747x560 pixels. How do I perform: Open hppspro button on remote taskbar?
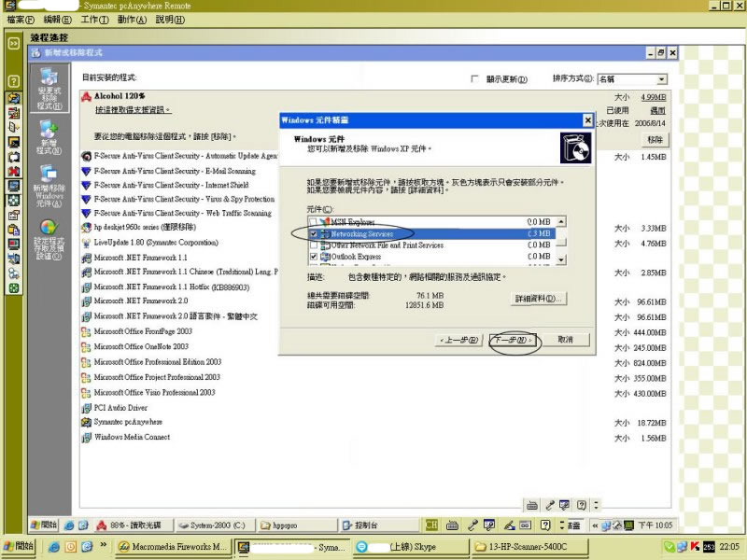pos(296,525)
